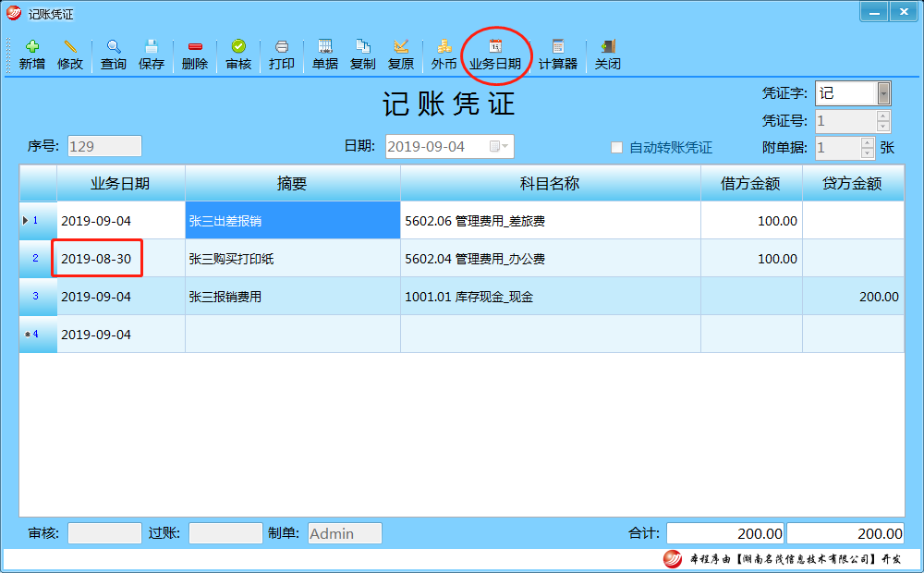Toggle the 自动转账凭证 checkbox

tap(616, 147)
